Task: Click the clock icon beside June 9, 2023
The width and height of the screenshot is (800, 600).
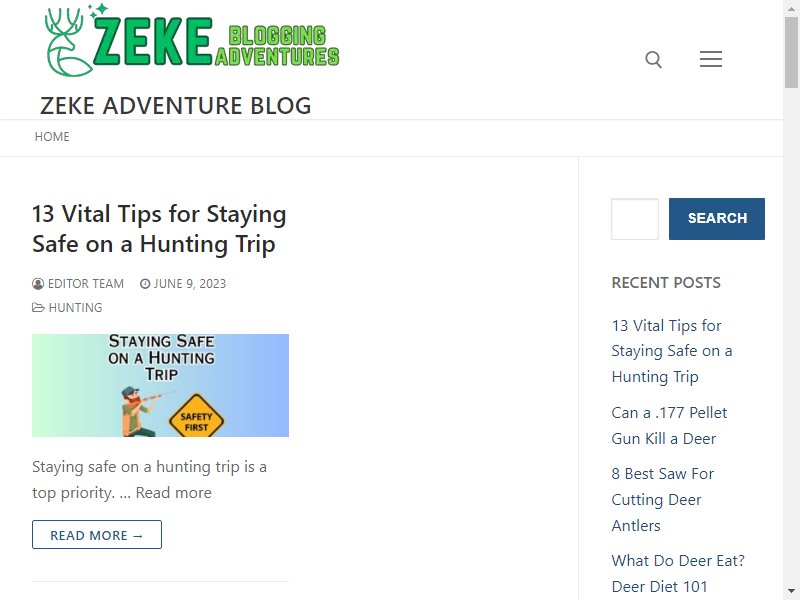Action: point(145,284)
